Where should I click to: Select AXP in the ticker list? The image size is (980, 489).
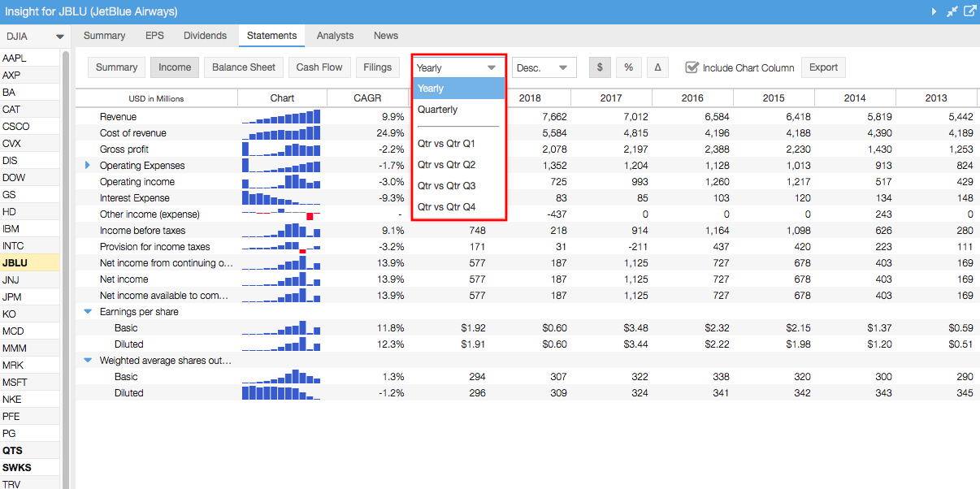(30, 76)
